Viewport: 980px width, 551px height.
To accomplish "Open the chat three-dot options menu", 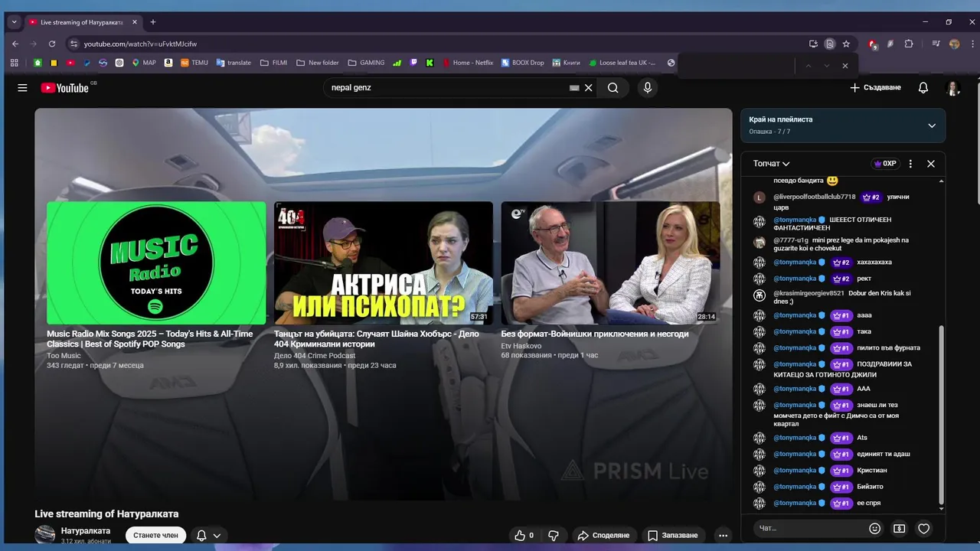I will point(910,164).
